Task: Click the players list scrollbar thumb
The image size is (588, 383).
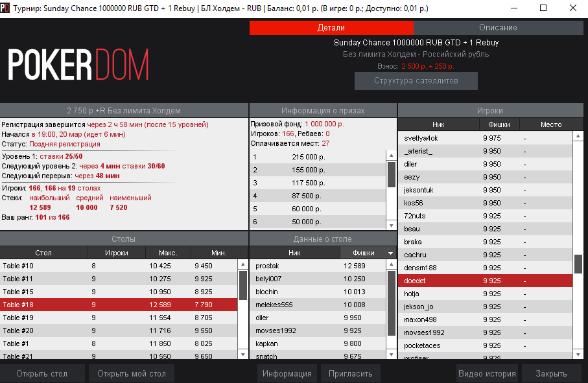Action: point(578,264)
